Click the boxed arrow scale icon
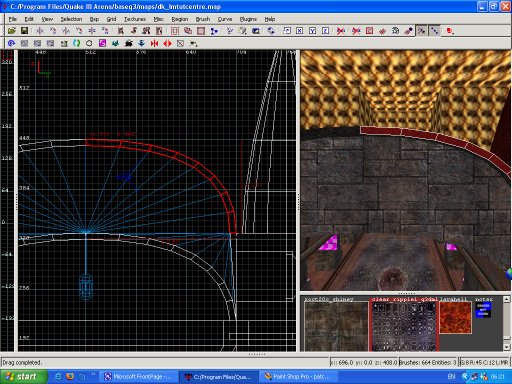The height and width of the screenshot is (384, 512). (x=287, y=31)
